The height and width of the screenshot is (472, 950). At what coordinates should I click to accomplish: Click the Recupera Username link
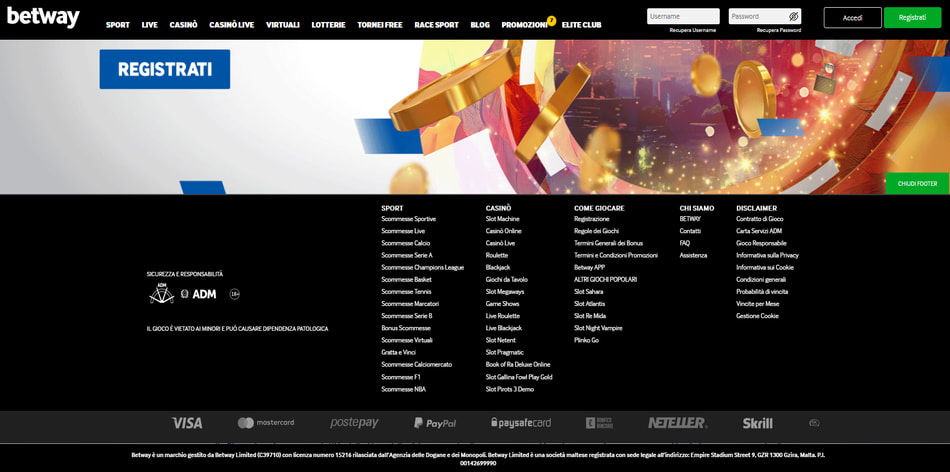point(693,30)
